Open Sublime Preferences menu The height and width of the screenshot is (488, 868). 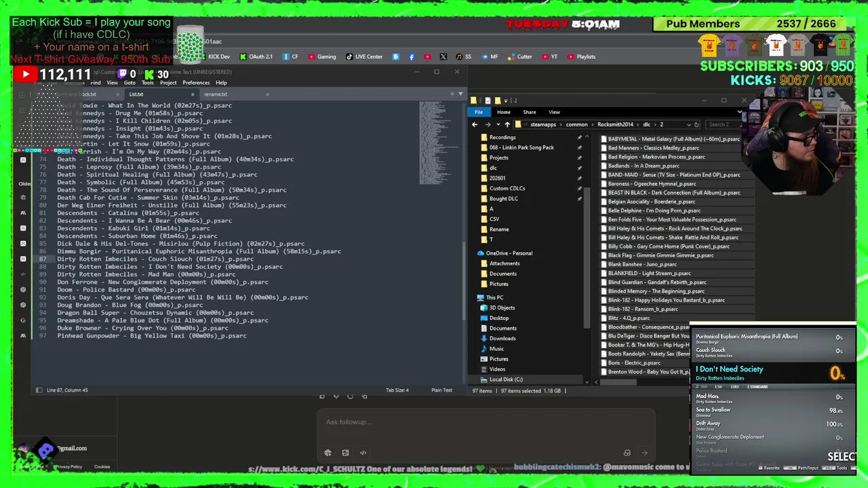click(x=196, y=83)
